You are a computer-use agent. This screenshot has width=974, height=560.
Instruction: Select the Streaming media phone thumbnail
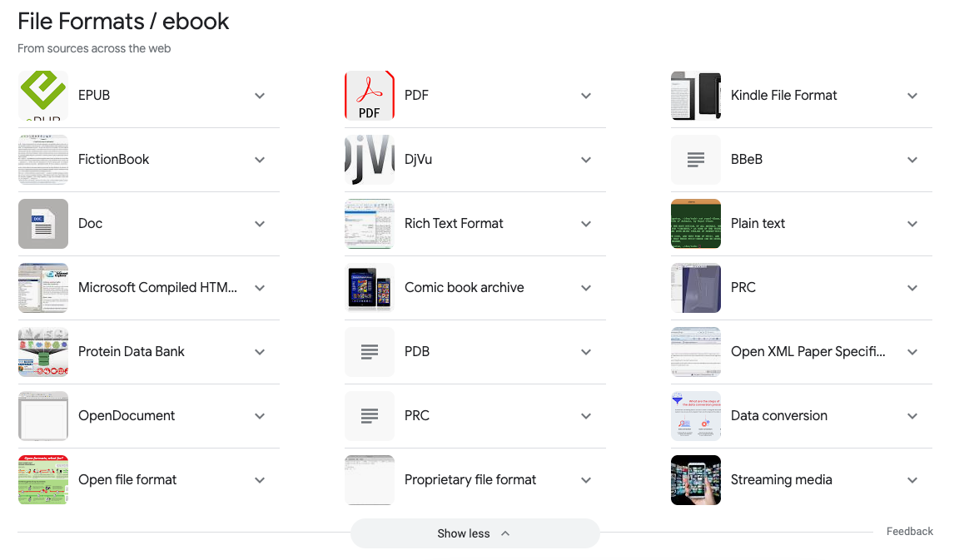point(696,480)
